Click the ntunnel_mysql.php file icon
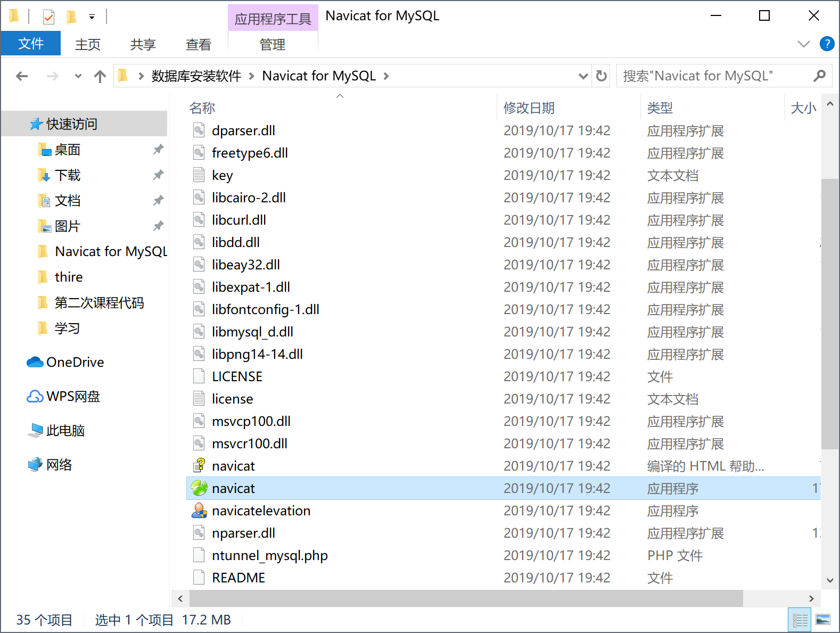Viewport: 840px width, 633px height. click(x=199, y=555)
